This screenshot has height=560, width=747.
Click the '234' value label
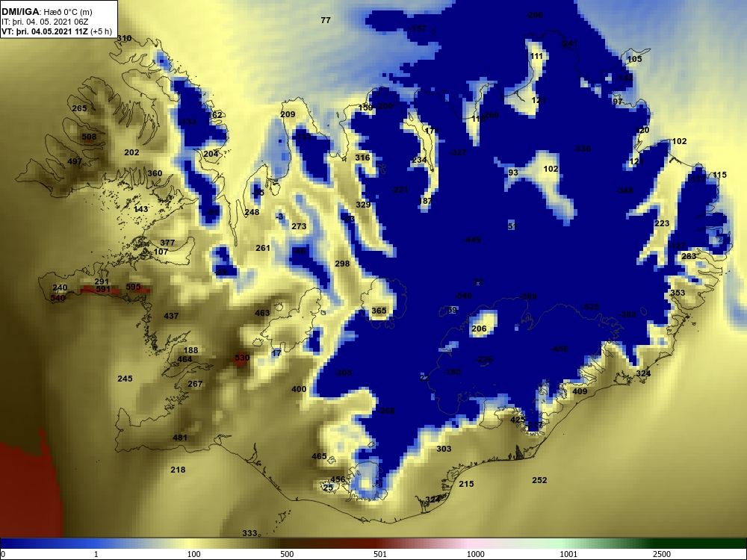[420, 160]
